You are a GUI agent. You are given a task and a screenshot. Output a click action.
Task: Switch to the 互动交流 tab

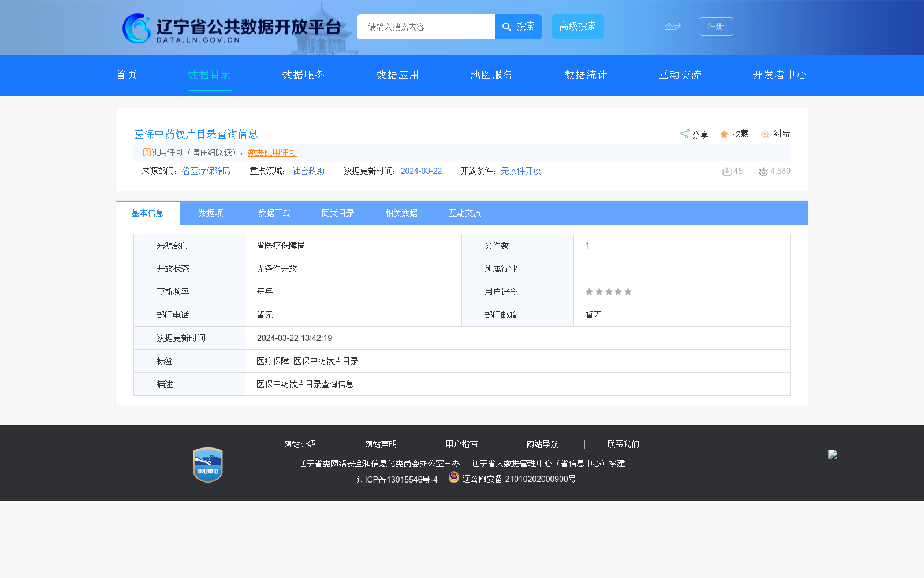(465, 213)
